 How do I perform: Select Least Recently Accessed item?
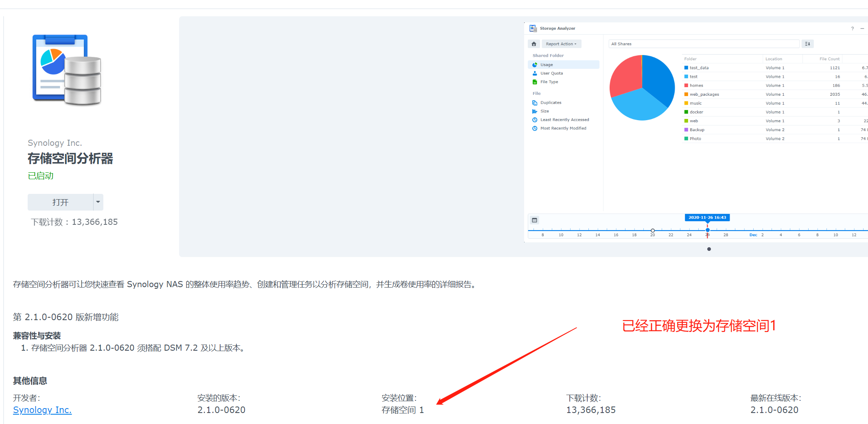[x=564, y=120]
